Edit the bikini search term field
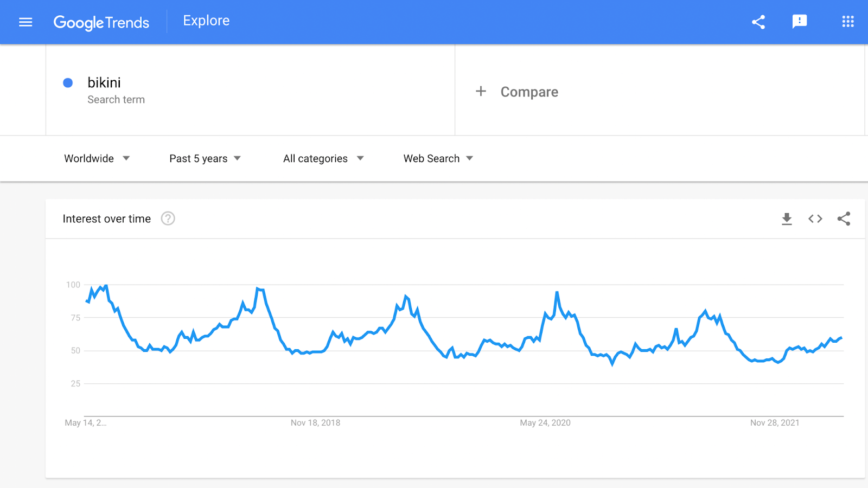The height and width of the screenshot is (488, 868). click(104, 83)
